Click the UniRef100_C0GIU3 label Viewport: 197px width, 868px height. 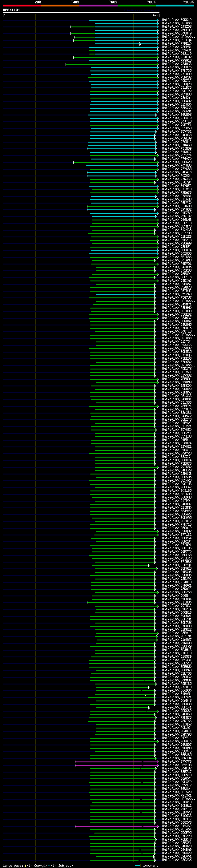[x=177, y=484]
